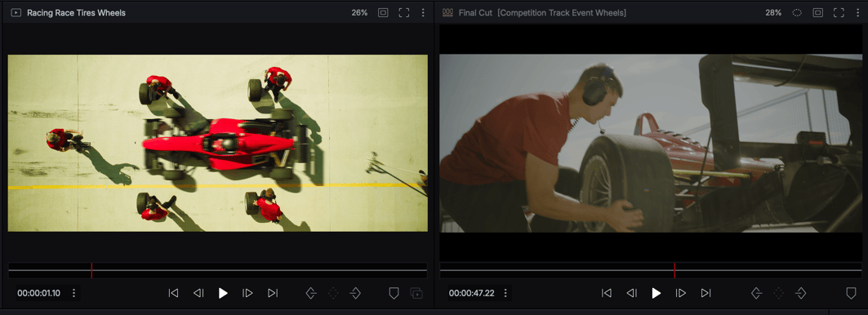Go to first frame in timeline viewer
868x315 pixels.
[x=607, y=293]
